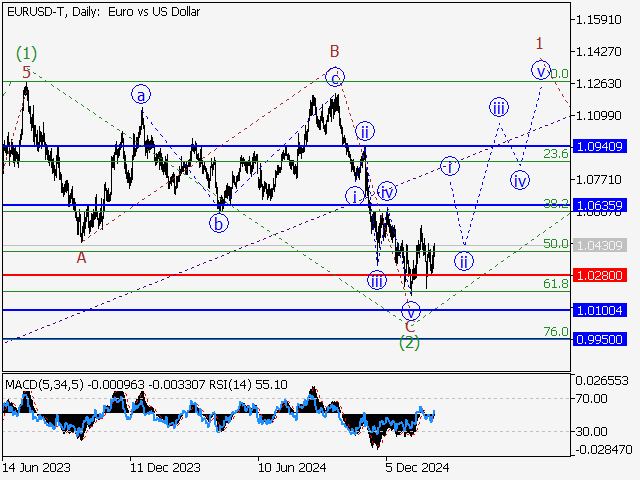Click the gray 1.04309 current price tag

click(600, 245)
